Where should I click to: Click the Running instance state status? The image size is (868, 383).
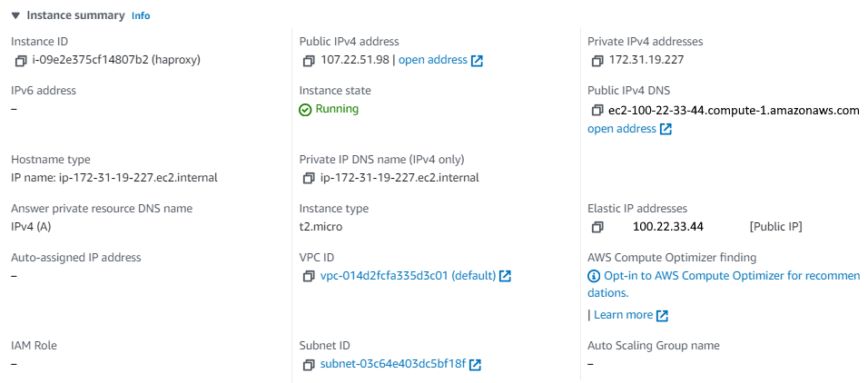click(337, 109)
